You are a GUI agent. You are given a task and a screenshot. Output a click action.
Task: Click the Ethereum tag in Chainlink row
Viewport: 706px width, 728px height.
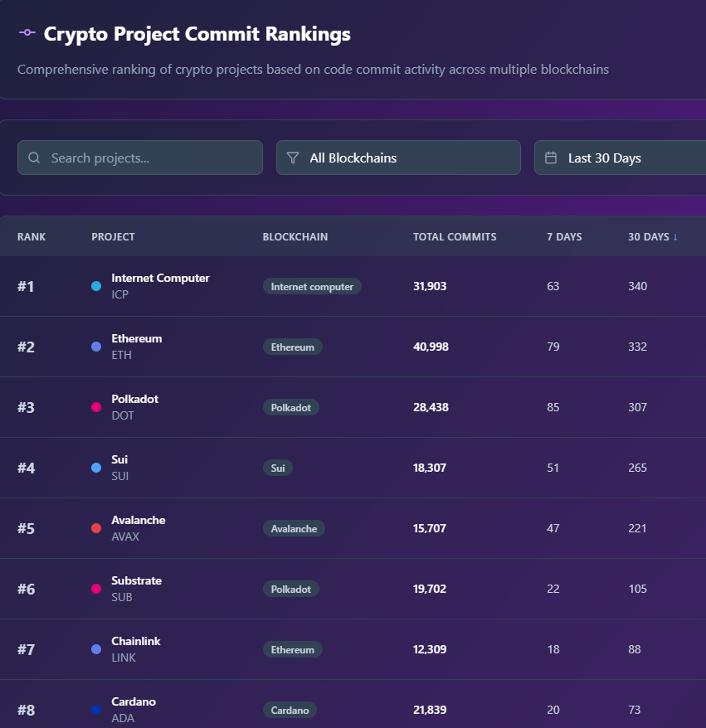293,649
